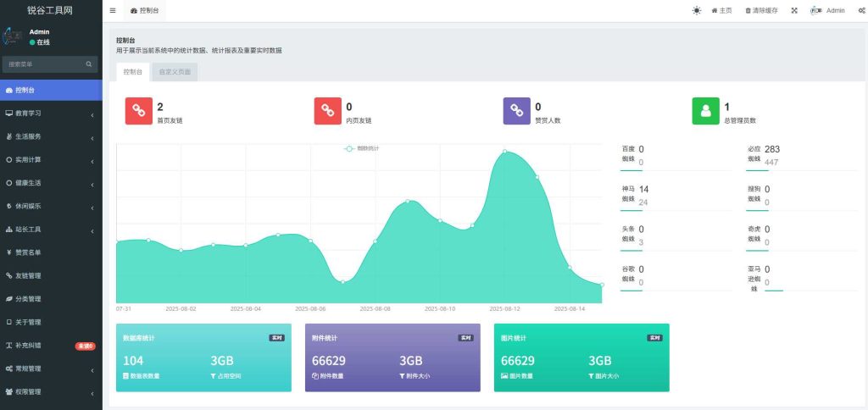Viewport: 868px width, 410px height.
Task: Click the 头条蜘蛛 lower value 3
Action: point(641,242)
